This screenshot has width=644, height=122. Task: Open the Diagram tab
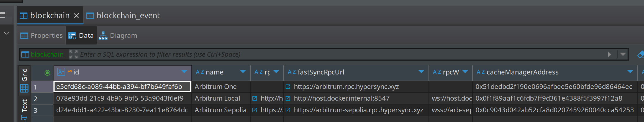118,36
